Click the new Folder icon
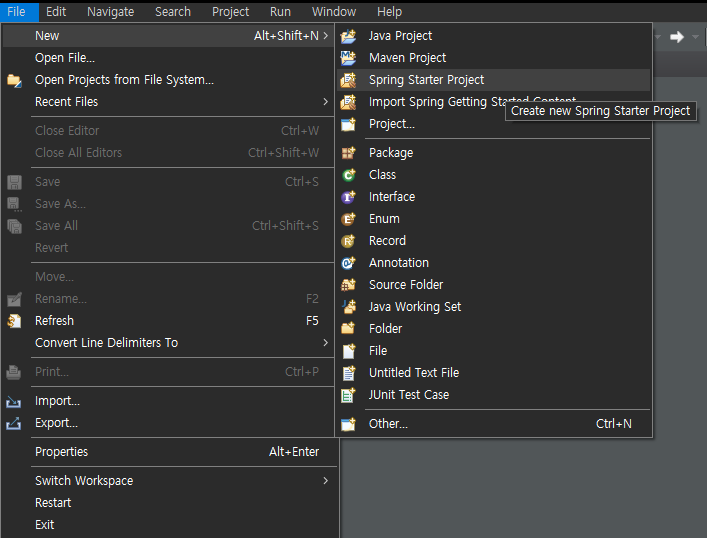 (x=348, y=329)
